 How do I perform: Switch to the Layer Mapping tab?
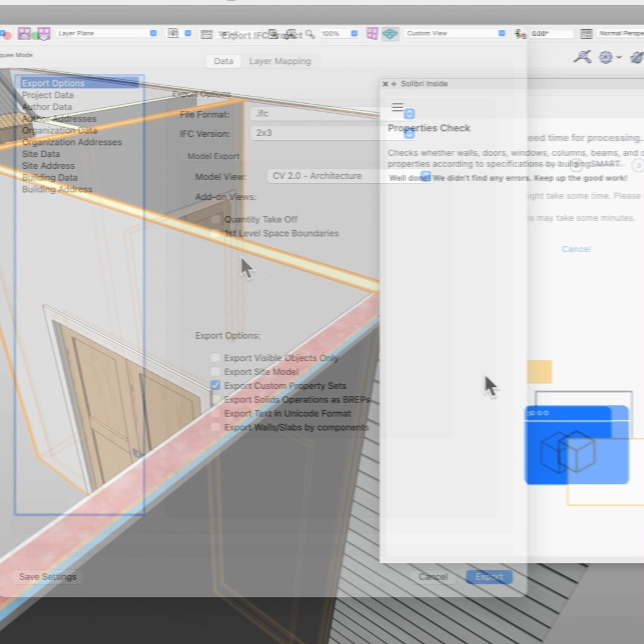(280, 61)
